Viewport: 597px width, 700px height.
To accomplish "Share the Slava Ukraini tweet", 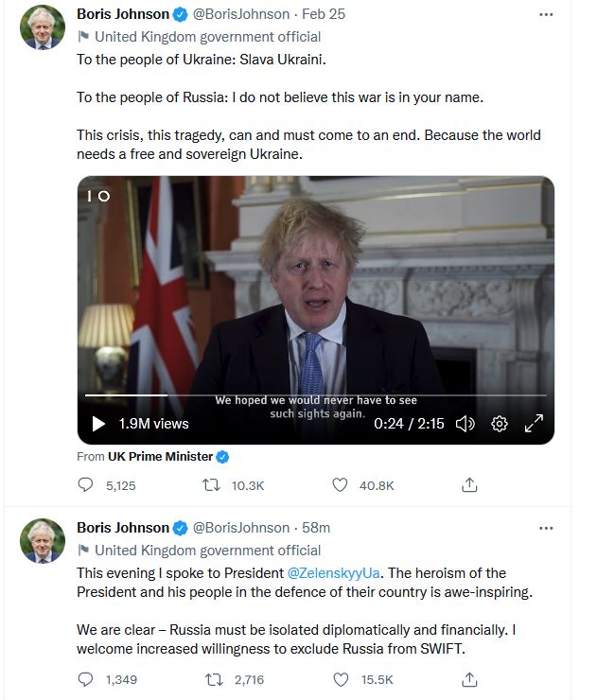I will coord(468,485).
